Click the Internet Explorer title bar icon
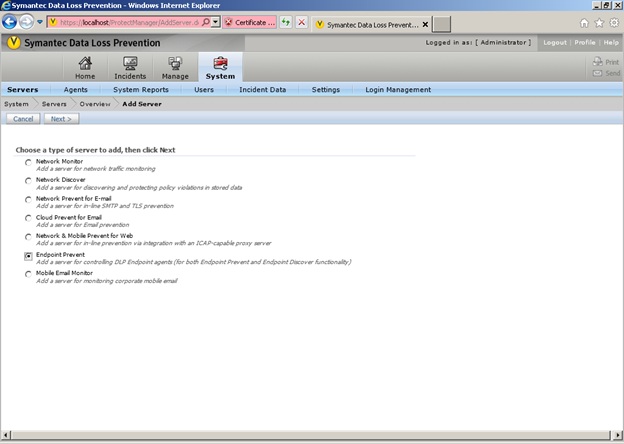Image resolution: width=624 pixels, height=444 pixels. point(6,5)
